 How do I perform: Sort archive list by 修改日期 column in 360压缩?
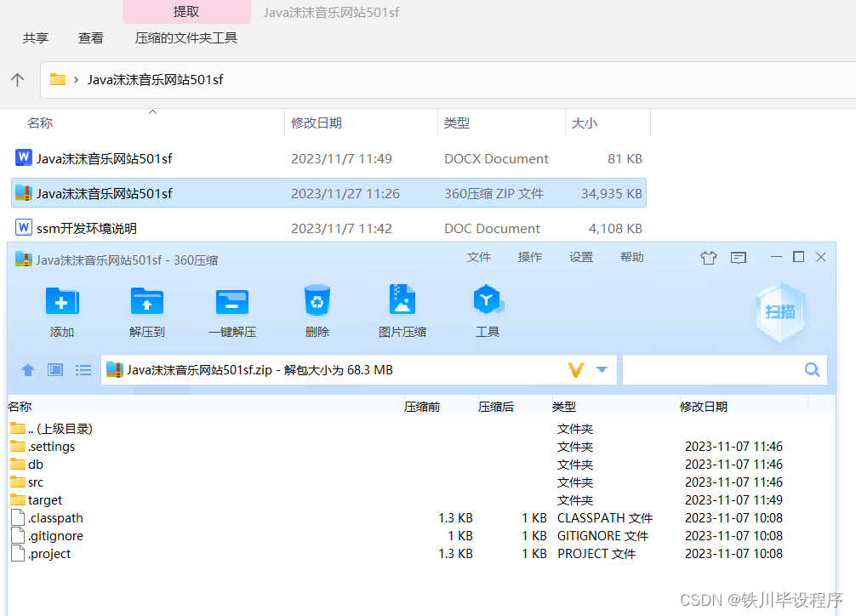[703, 407]
